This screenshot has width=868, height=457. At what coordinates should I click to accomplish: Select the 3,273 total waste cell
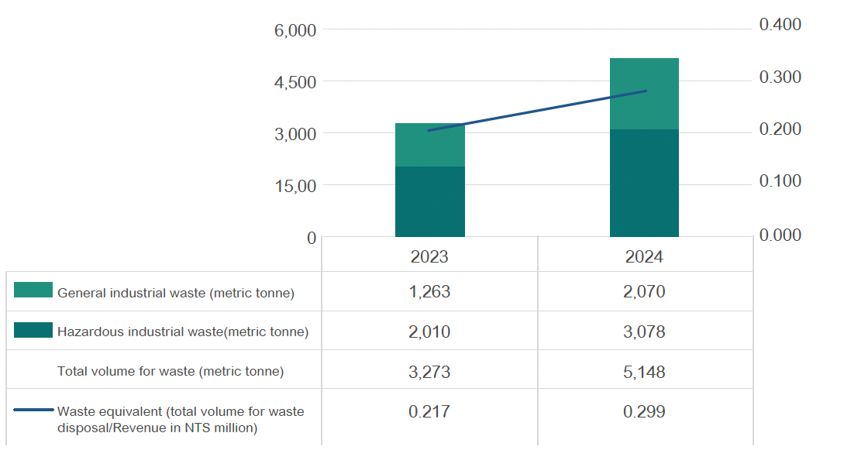click(x=429, y=372)
